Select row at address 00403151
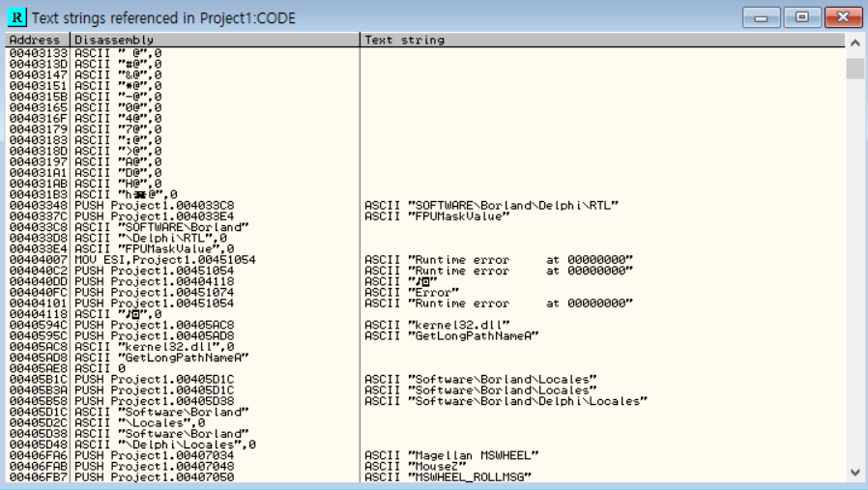868x490 pixels. click(425, 86)
